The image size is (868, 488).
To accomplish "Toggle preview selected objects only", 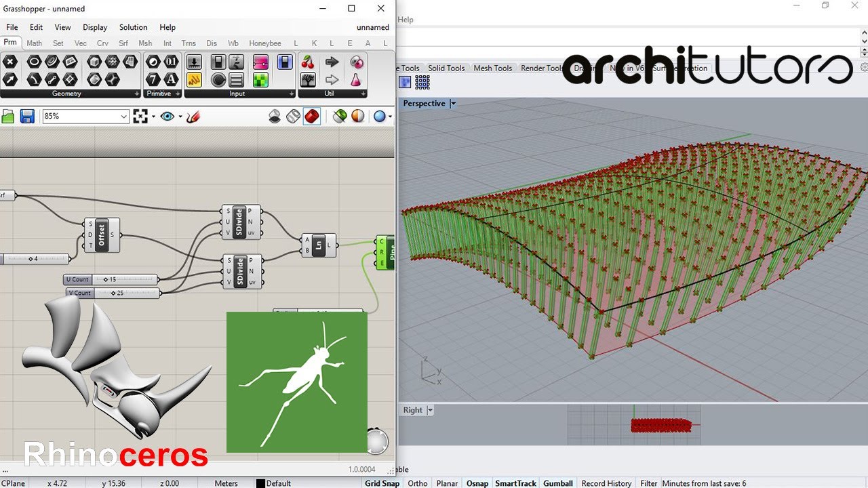I will pyautogui.click(x=340, y=117).
